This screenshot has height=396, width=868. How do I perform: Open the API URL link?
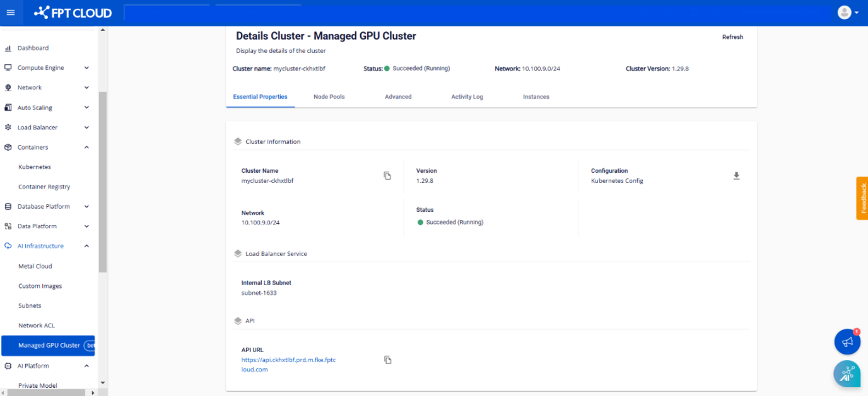(288, 360)
